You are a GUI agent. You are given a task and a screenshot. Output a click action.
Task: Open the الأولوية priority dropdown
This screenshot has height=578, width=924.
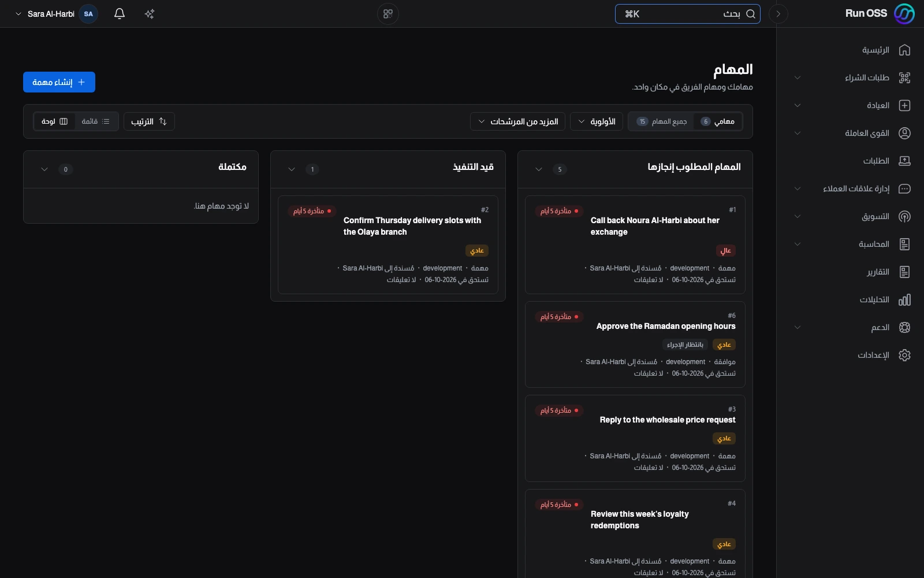[597, 121]
